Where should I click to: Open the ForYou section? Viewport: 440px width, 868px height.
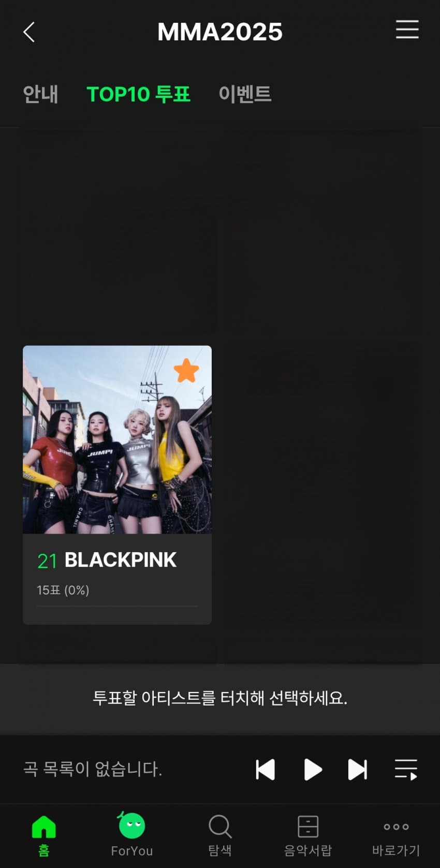[x=132, y=834]
